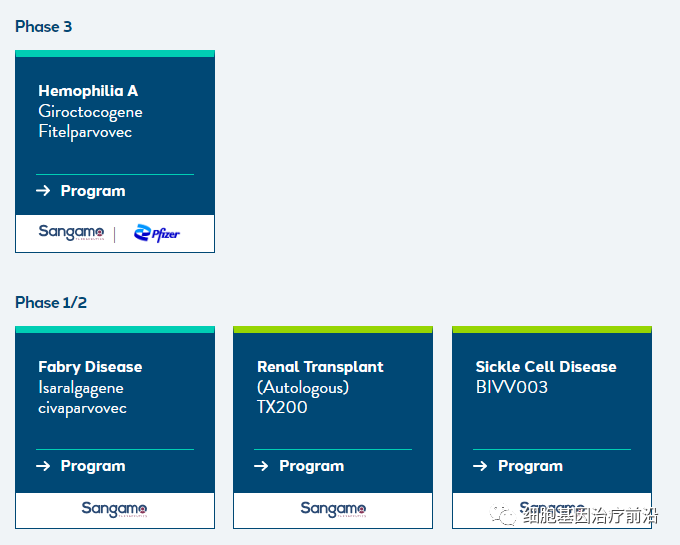
Task: Open Program link for Hemophilia A
Action: click(93, 191)
